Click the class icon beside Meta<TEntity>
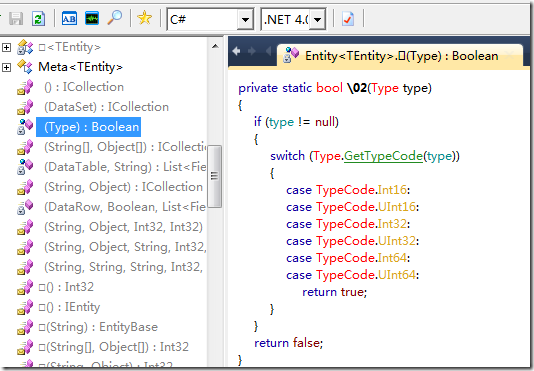The height and width of the screenshot is (371, 534). tap(25, 67)
